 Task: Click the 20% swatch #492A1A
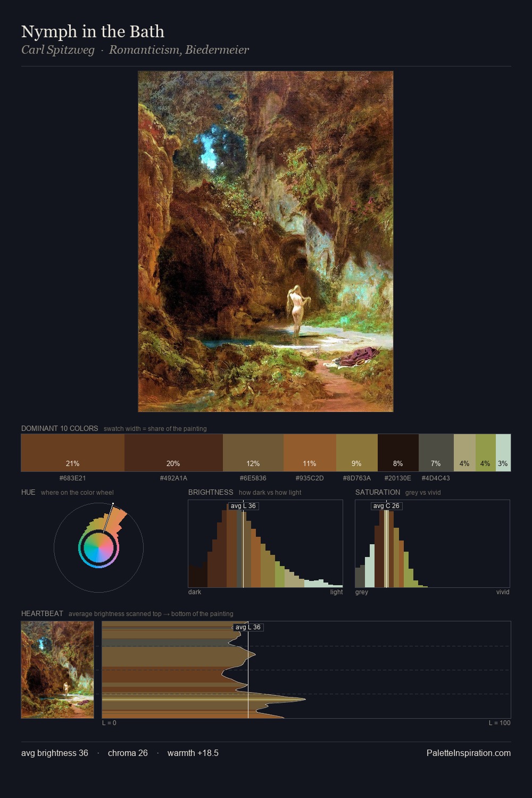[x=173, y=453]
